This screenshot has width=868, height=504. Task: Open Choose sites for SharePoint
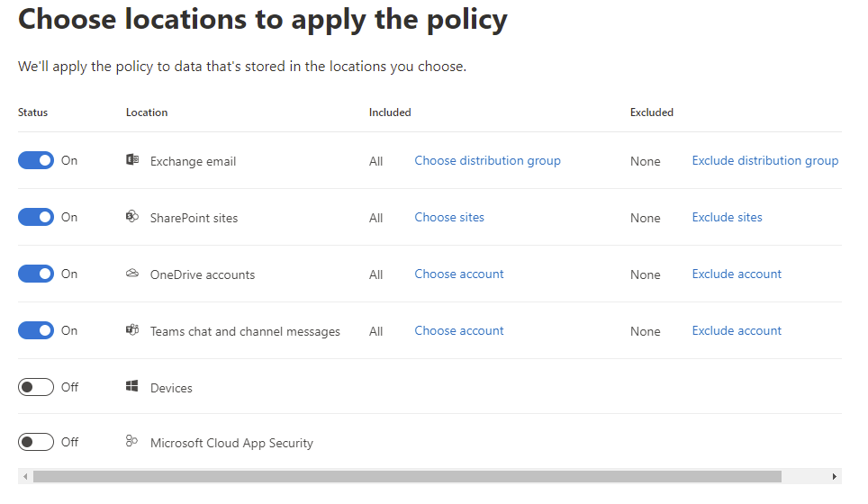[x=449, y=217]
